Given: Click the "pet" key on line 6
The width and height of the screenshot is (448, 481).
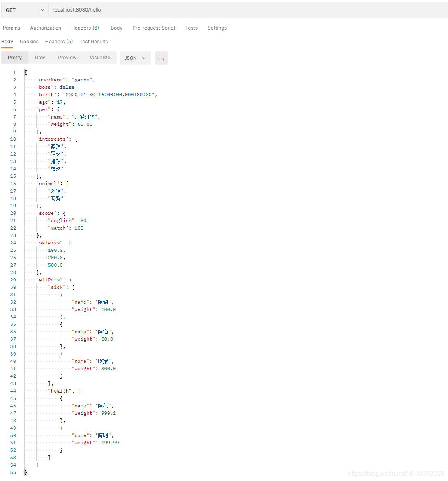Looking at the screenshot, I should (44, 109).
